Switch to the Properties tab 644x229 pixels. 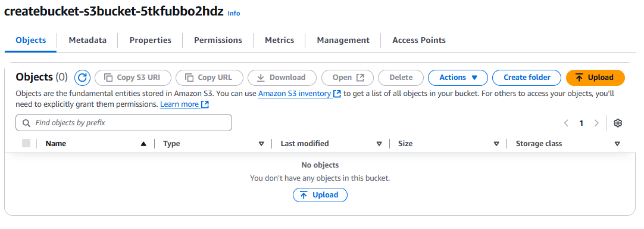pos(151,41)
